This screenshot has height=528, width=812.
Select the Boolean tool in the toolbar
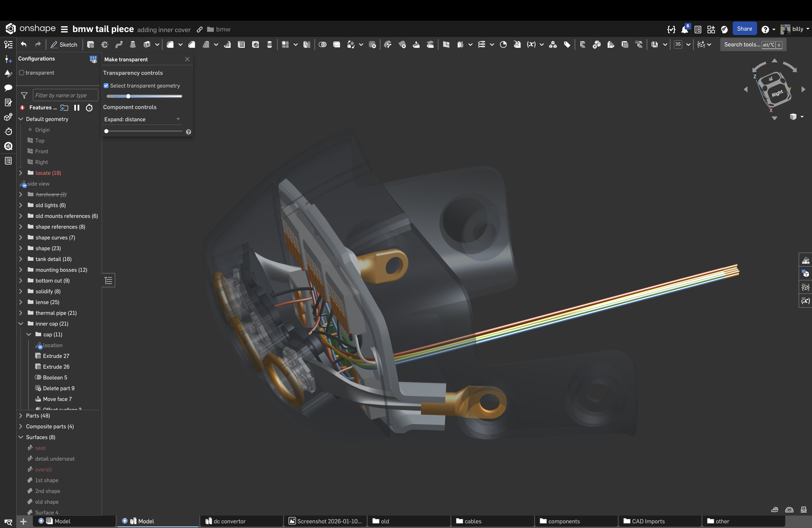[x=322, y=44]
